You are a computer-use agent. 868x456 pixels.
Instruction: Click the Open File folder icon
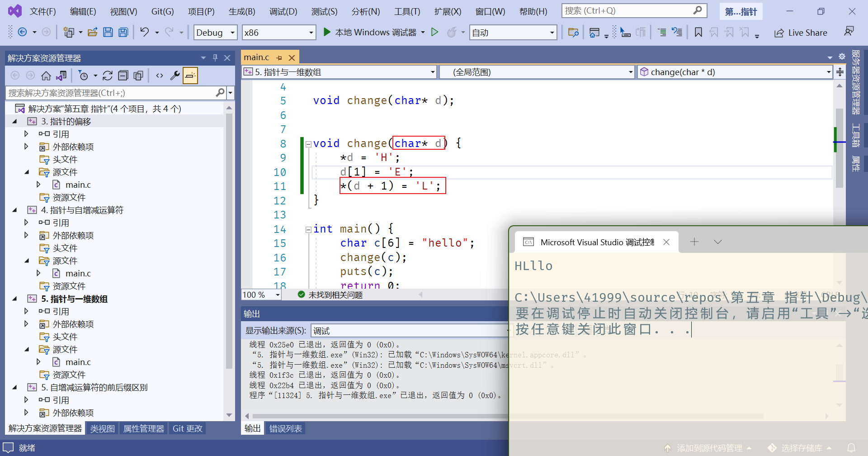tap(93, 32)
